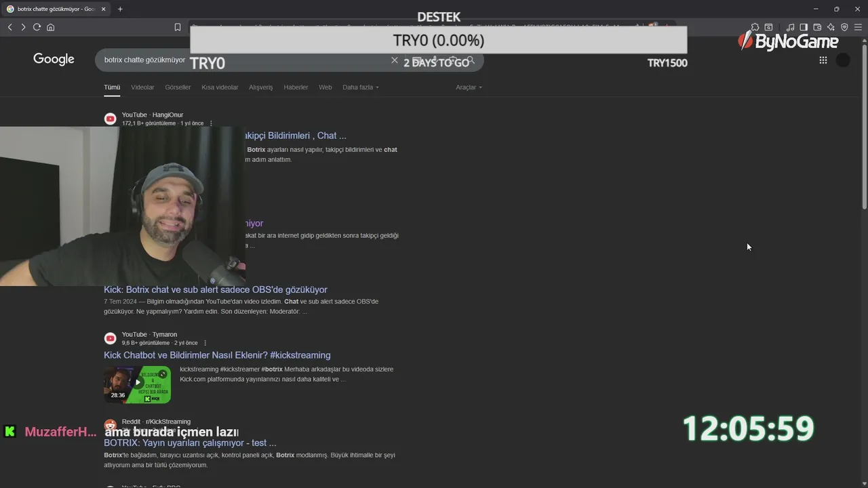Image resolution: width=868 pixels, height=488 pixels.
Task: Click the page vertical scrollbar thumb
Action: [864, 125]
